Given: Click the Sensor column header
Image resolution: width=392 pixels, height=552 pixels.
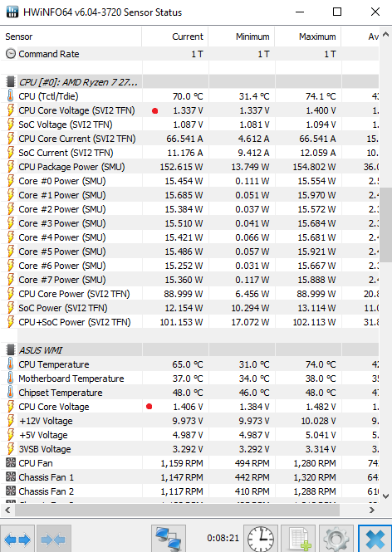Looking at the screenshot, I should point(71,37).
